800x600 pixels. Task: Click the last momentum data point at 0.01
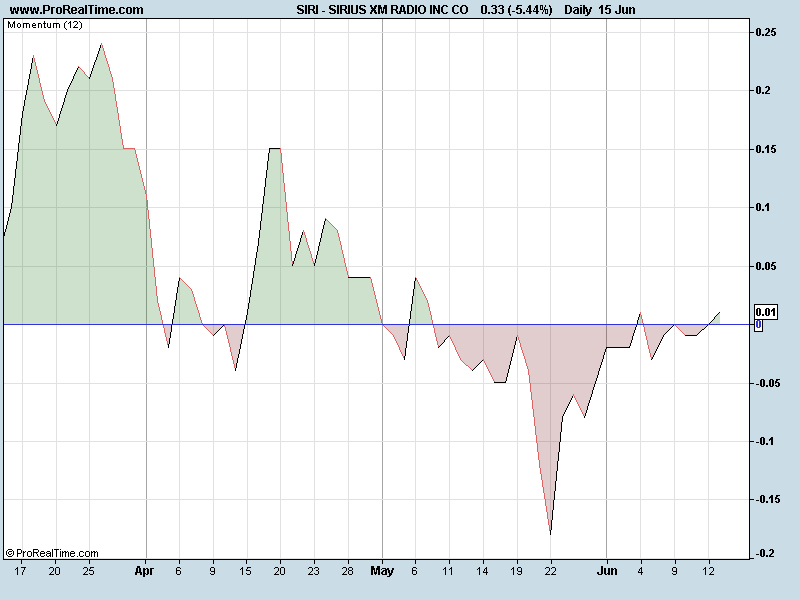(719, 312)
